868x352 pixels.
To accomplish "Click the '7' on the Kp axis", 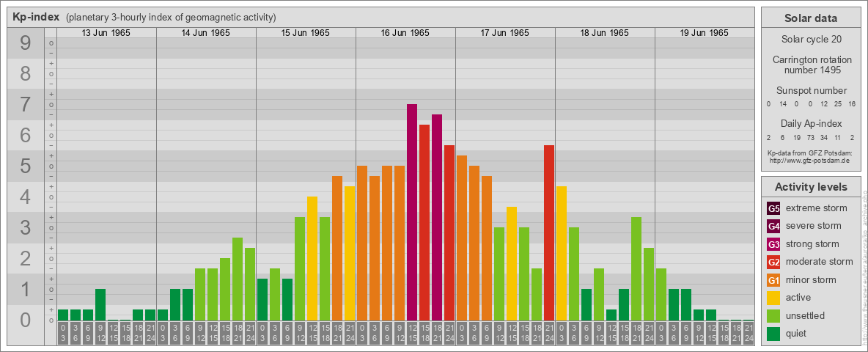I will [x=25, y=105].
